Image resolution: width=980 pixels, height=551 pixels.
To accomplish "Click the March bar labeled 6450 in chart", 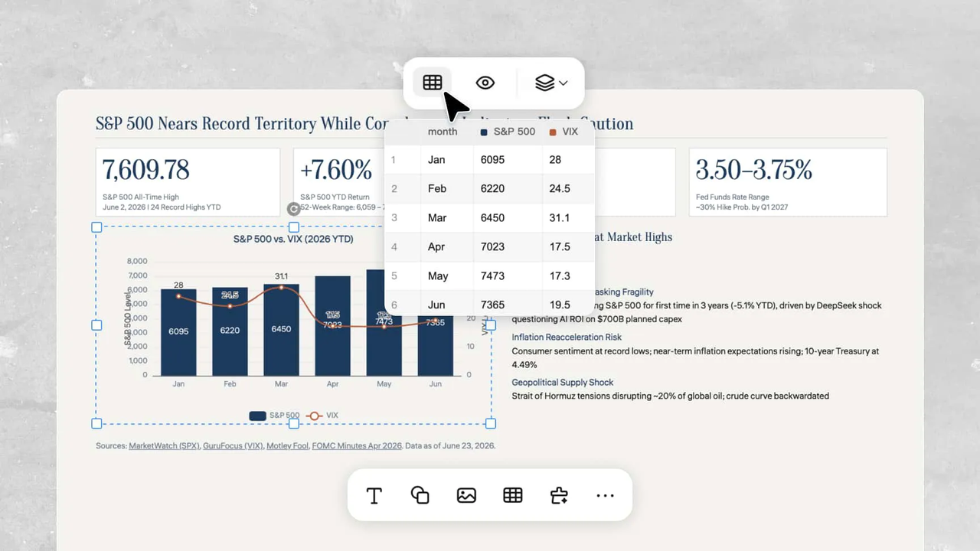I will 281,330.
